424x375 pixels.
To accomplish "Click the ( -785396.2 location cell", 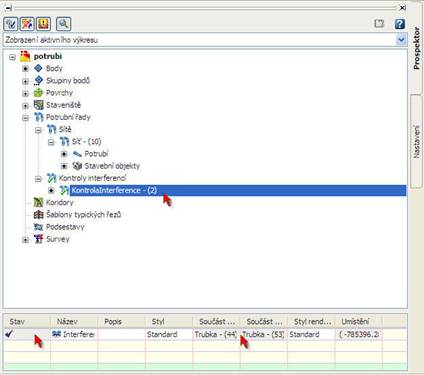I will (358, 334).
